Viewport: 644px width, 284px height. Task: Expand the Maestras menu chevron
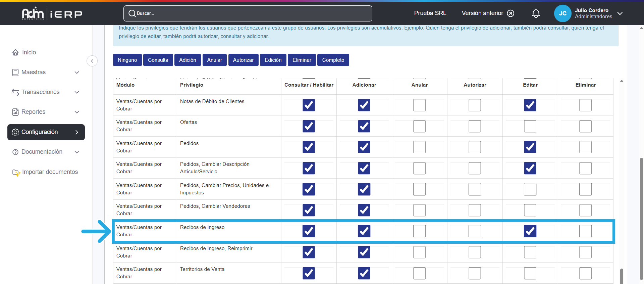click(x=77, y=73)
